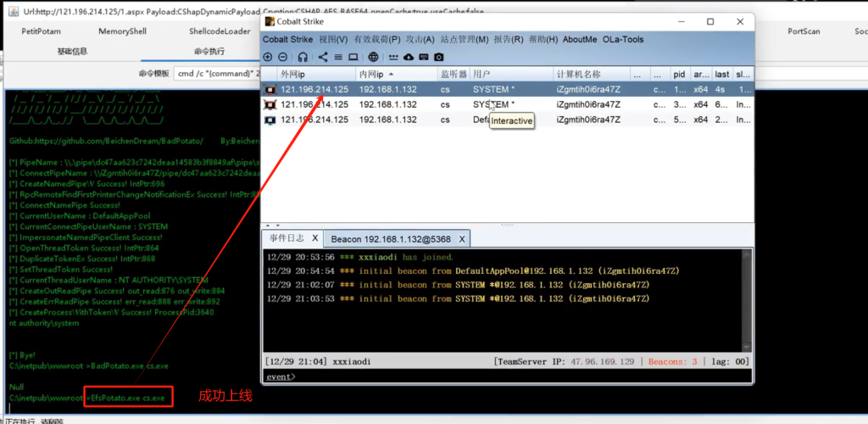Close the 事件日志 tab
The image size is (868, 424).
[x=315, y=238]
